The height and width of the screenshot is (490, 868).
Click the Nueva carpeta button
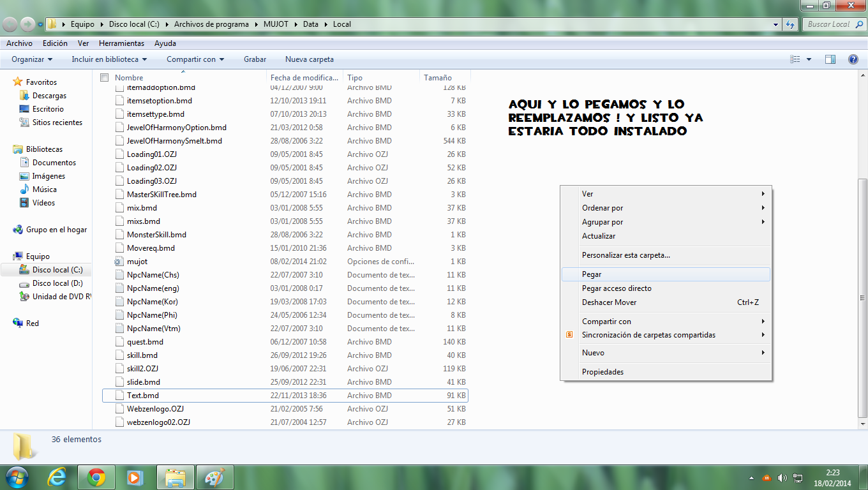(x=310, y=59)
